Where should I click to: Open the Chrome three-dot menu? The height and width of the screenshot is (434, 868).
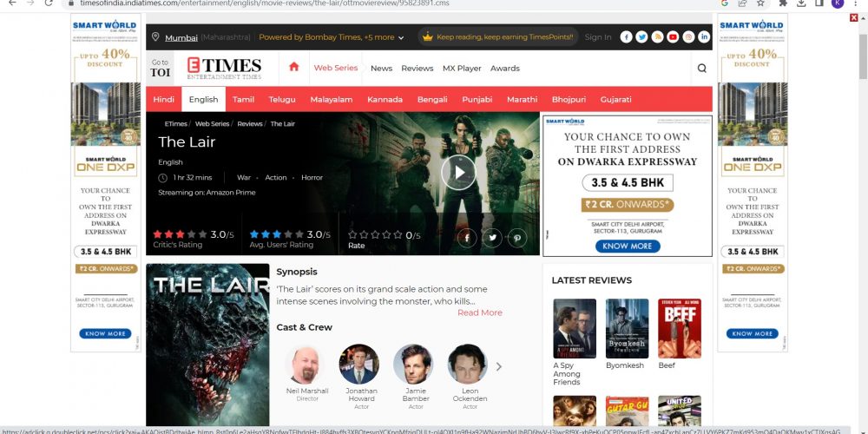[856, 3]
